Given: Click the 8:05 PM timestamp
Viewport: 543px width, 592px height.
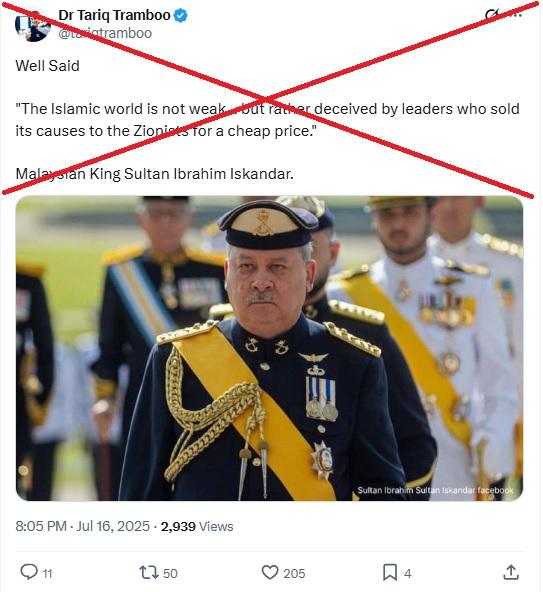Looking at the screenshot, I should 41,526.
